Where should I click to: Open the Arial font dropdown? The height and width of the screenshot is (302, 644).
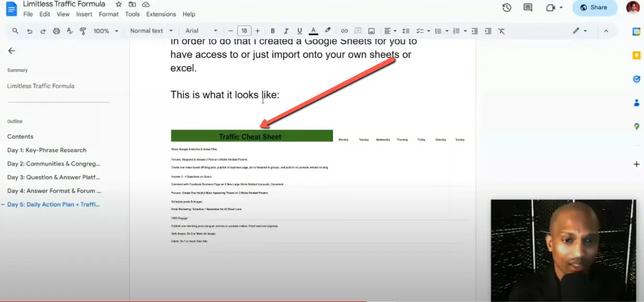[201, 31]
